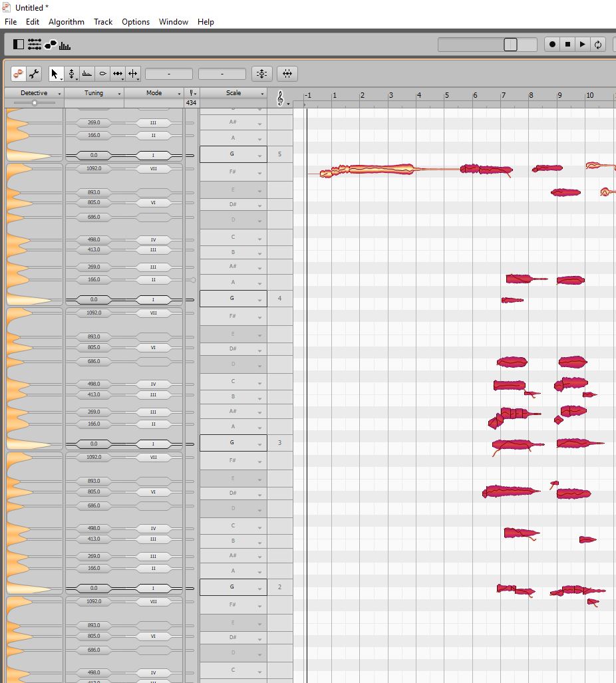Image resolution: width=616 pixels, height=683 pixels.
Task: Click the tuning fork reference pitch icon
Action: [190, 93]
